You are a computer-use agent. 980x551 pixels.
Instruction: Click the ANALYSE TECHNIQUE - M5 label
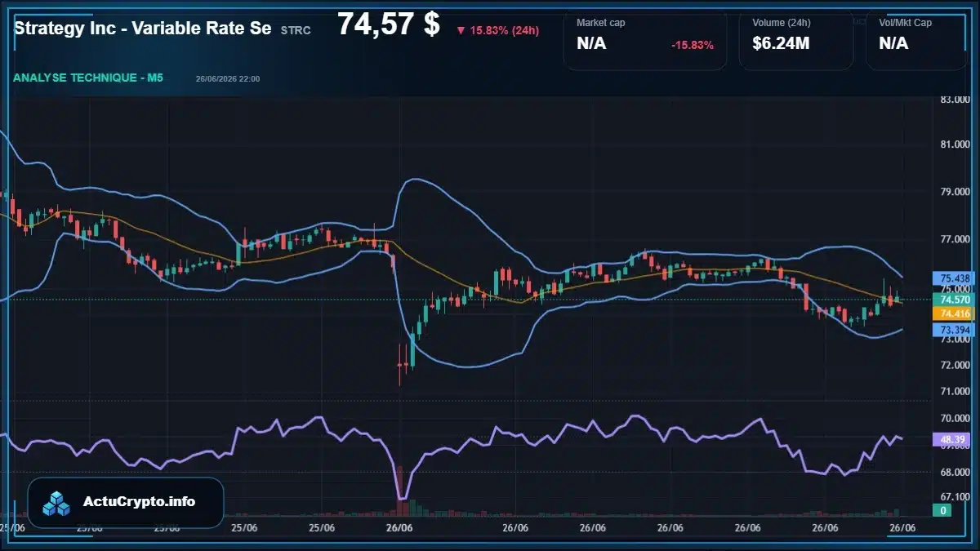click(x=88, y=78)
